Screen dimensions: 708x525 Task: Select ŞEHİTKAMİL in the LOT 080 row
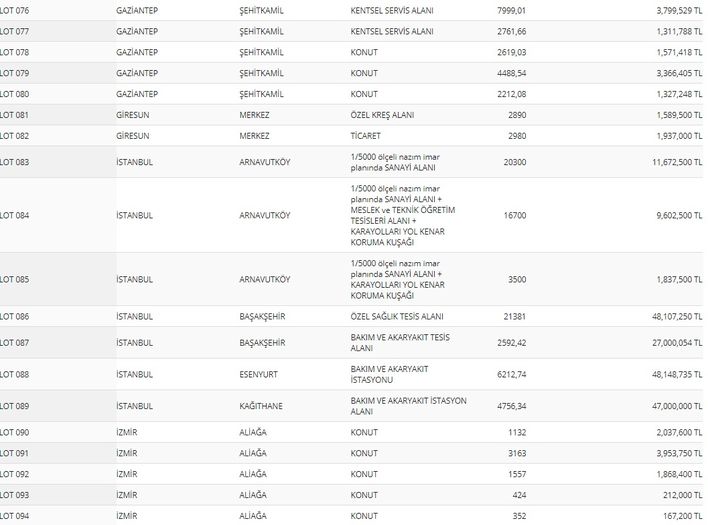[x=263, y=94]
